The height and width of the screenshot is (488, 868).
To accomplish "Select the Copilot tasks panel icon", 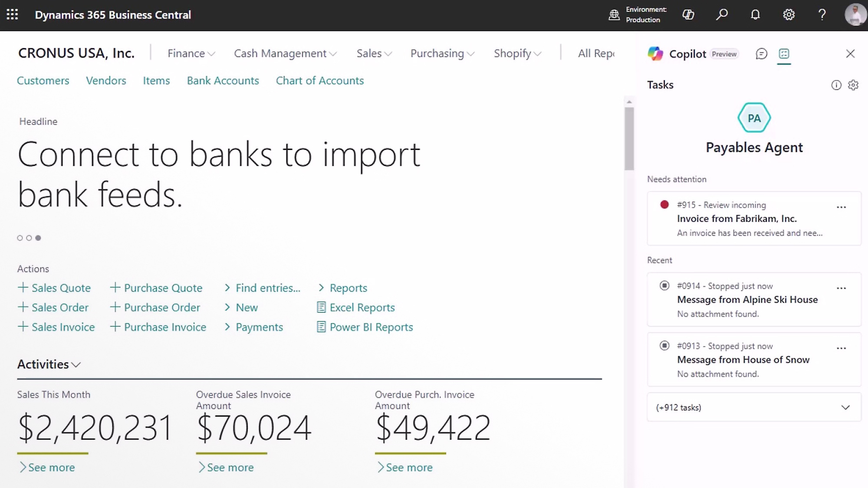I will click(x=784, y=54).
